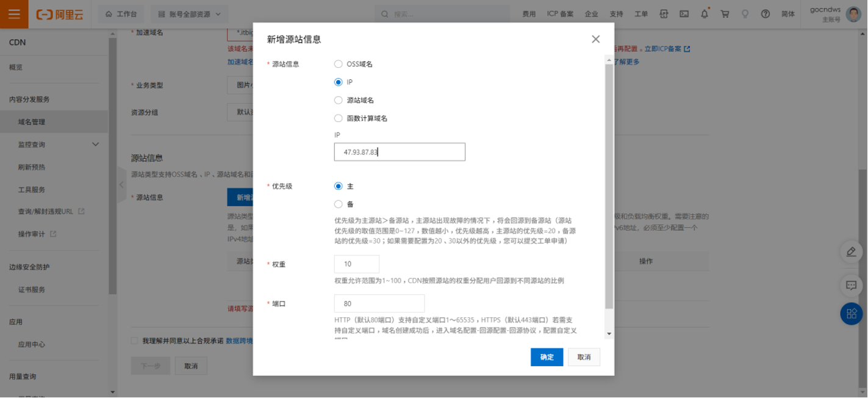Open 操作审计 external link
Image resolution: width=868 pixels, height=398 pixels.
(x=37, y=234)
